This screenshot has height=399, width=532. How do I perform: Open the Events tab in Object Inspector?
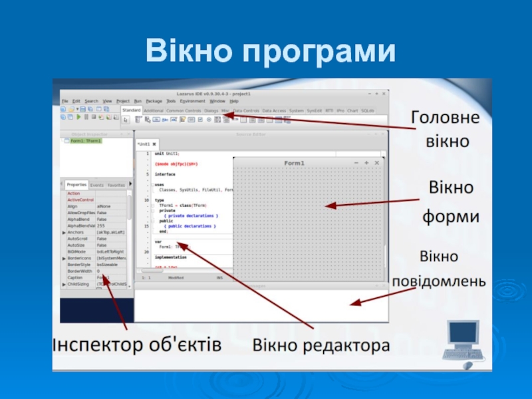pyautogui.click(x=96, y=186)
